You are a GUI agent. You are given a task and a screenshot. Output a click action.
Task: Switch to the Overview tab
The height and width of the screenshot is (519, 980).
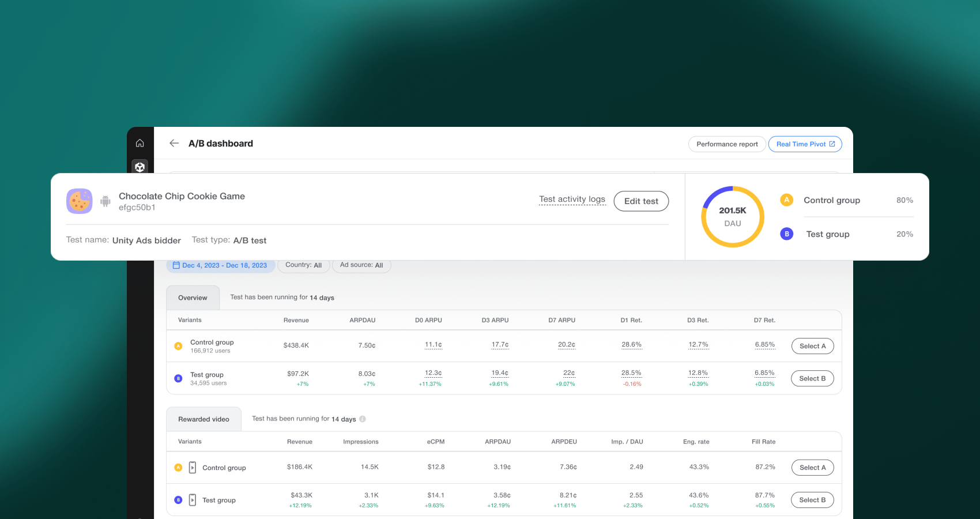point(193,297)
